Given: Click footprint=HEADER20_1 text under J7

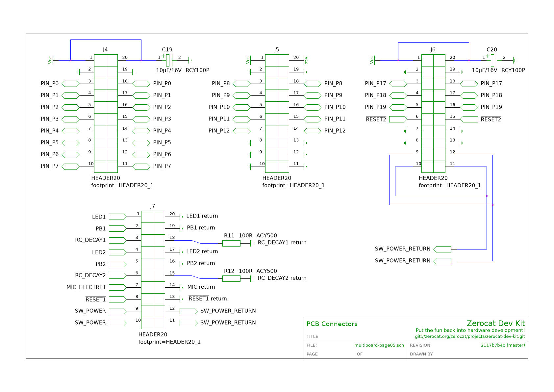Looking at the screenshot, I should [169, 342].
